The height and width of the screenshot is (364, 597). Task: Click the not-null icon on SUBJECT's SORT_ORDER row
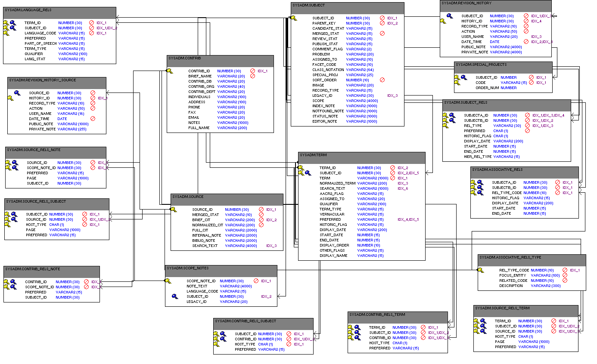pyautogui.click(x=382, y=80)
